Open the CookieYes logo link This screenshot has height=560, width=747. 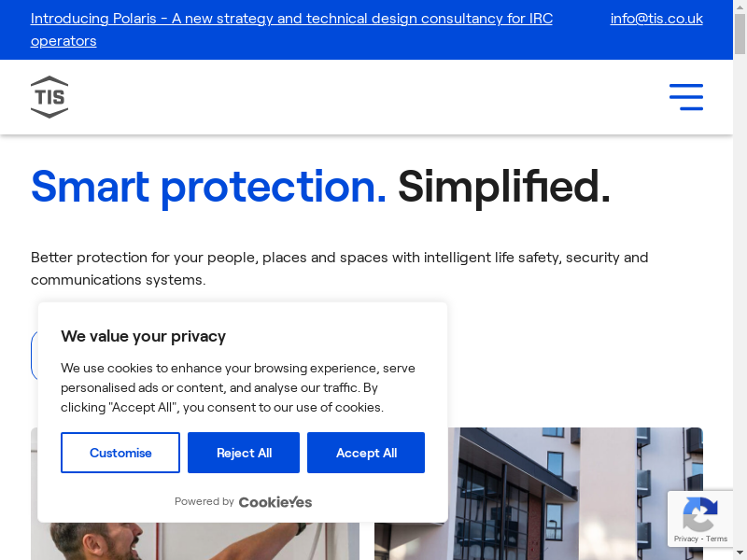coord(275,502)
